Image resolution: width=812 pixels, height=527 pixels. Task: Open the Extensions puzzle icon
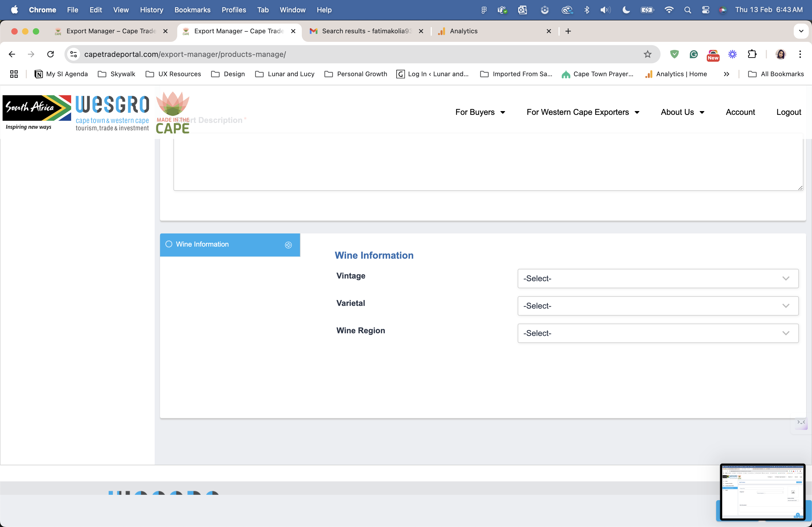(752, 54)
